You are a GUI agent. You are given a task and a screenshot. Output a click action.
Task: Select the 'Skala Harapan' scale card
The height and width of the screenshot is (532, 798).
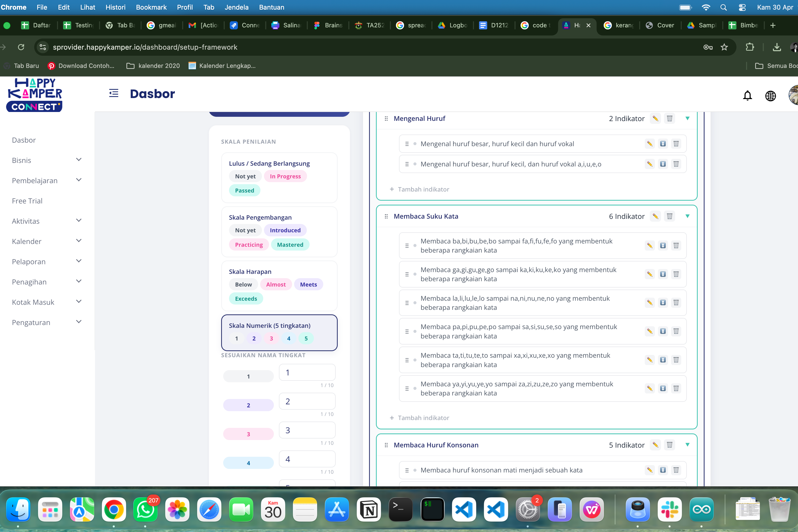[x=279, y=286]
